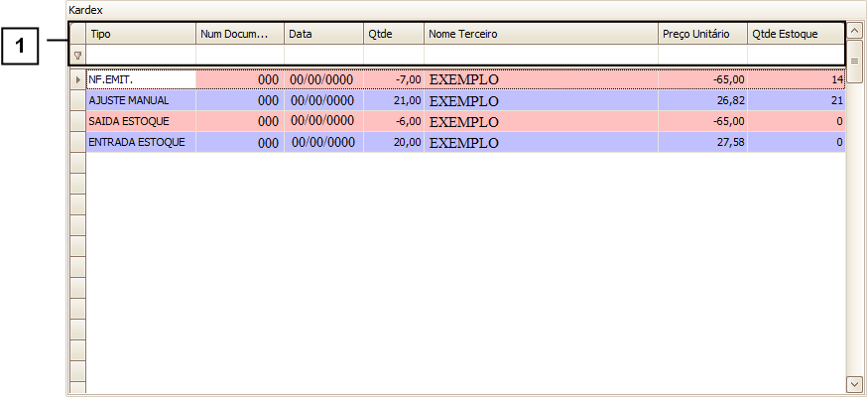Click the Tipo filter input cell
868x398 pixels.
coord(141,56)
